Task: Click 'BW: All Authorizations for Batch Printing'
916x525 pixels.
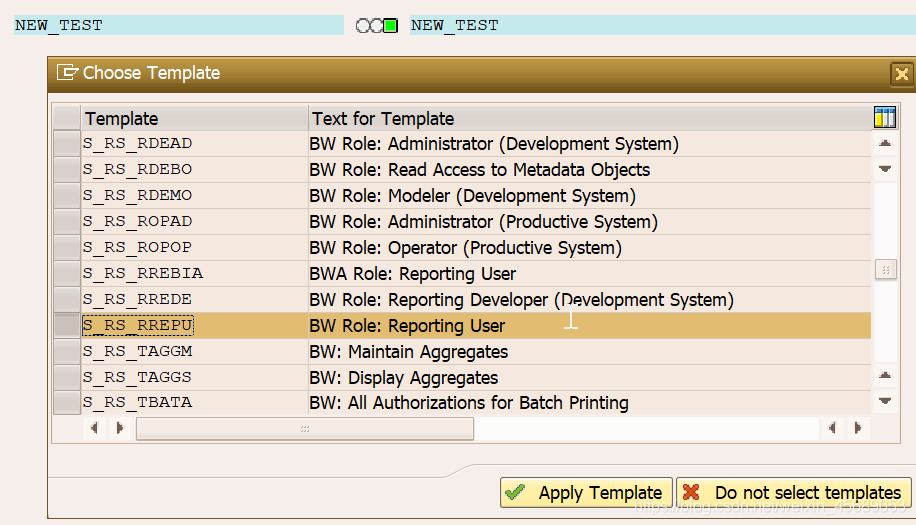Action: [469, 403]
